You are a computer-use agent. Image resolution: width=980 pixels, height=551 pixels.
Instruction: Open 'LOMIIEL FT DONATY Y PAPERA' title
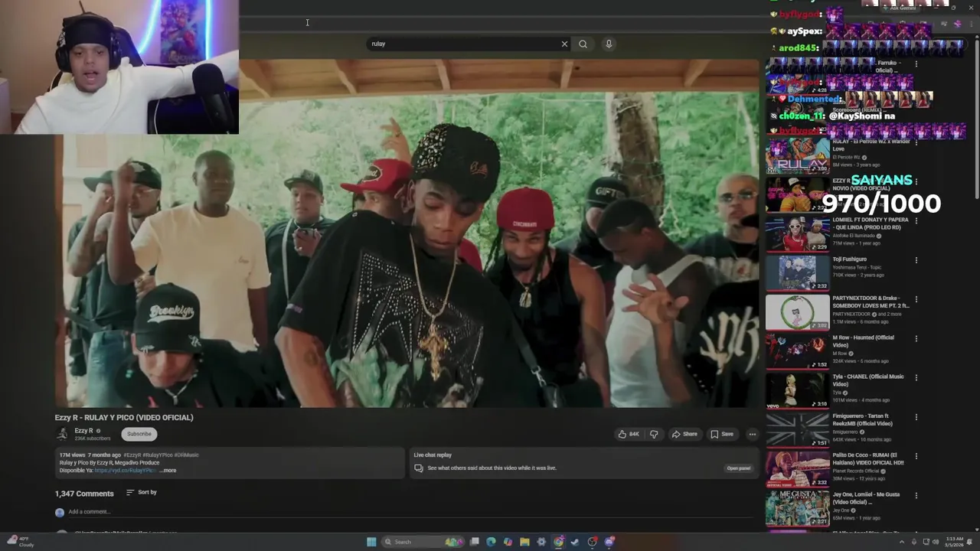coord(871,223)
